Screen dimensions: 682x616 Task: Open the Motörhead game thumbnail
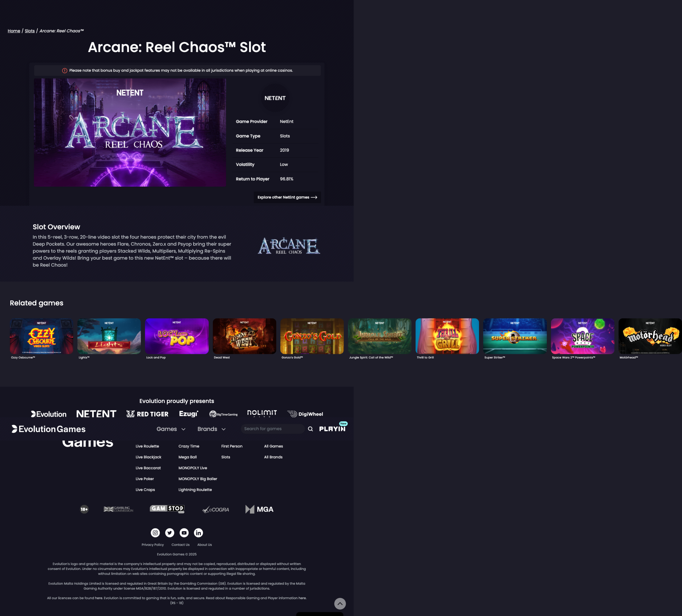(x=650, y=336)
